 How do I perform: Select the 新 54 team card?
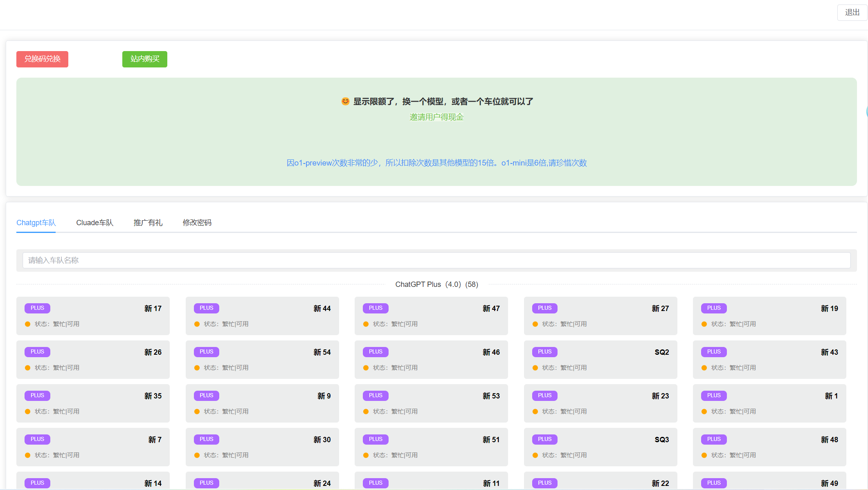[x=262, y=360]
